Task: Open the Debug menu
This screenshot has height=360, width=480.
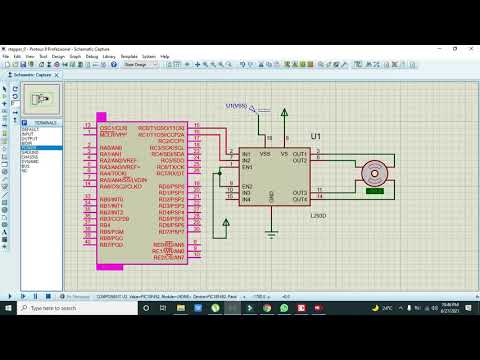Action: click(x=92, y=56)
